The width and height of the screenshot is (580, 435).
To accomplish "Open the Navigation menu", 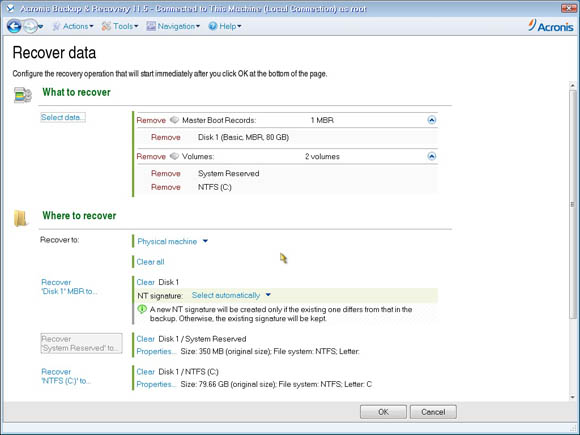I will (173, 26).
